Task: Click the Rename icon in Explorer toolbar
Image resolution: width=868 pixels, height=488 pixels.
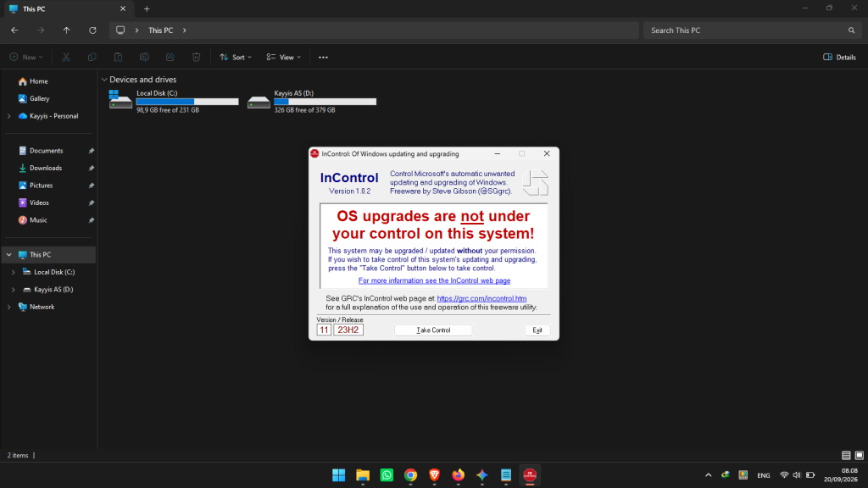Action: point(144,57)
